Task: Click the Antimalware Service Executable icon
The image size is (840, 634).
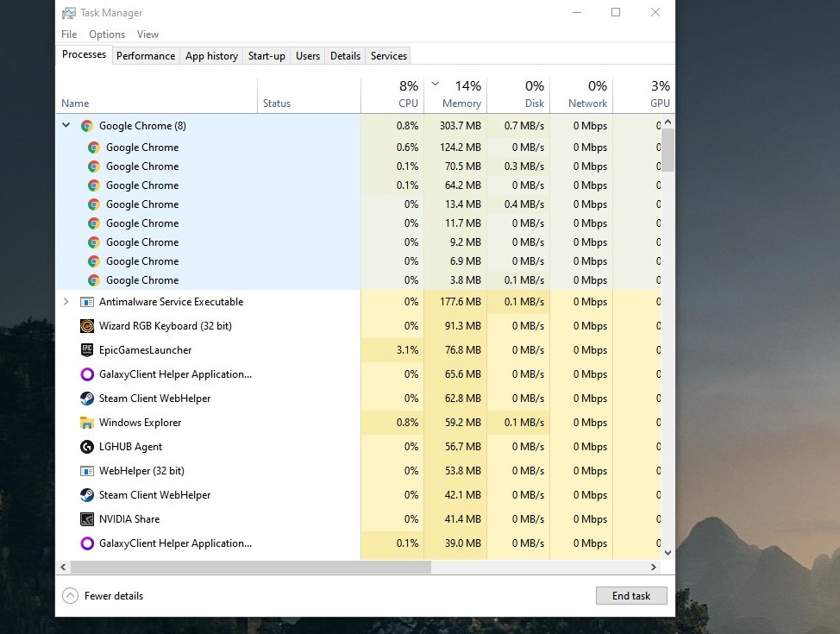Action: pyautogui.click(x=87, y=302)
